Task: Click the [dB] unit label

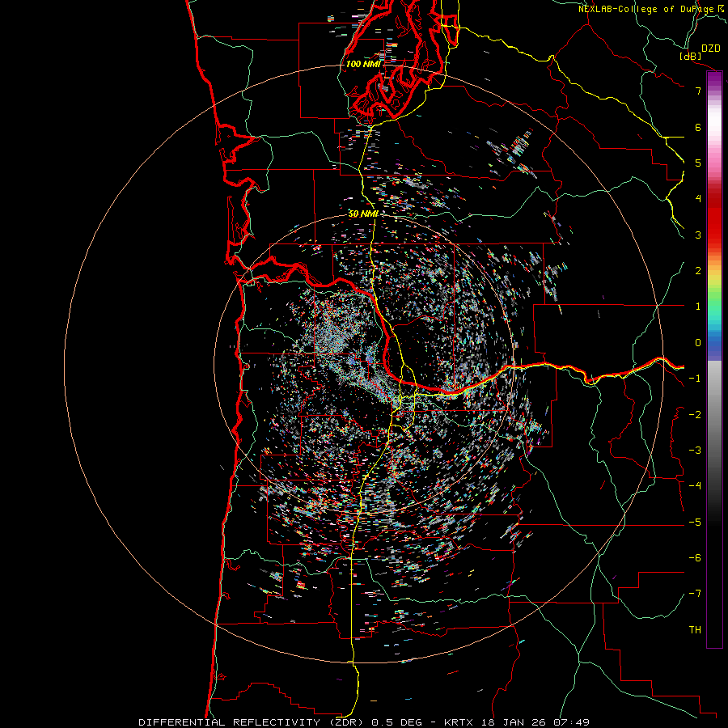Action: [x=691, y=56]
